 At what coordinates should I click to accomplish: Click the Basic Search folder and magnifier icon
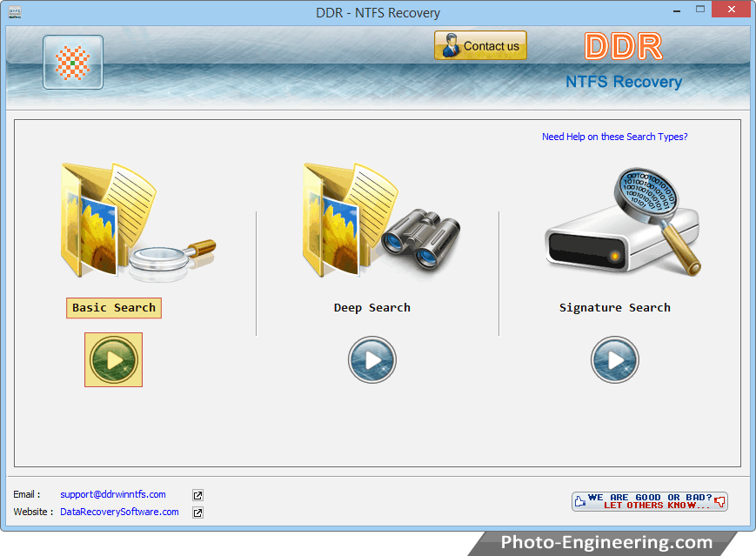[x=138, y=222]
